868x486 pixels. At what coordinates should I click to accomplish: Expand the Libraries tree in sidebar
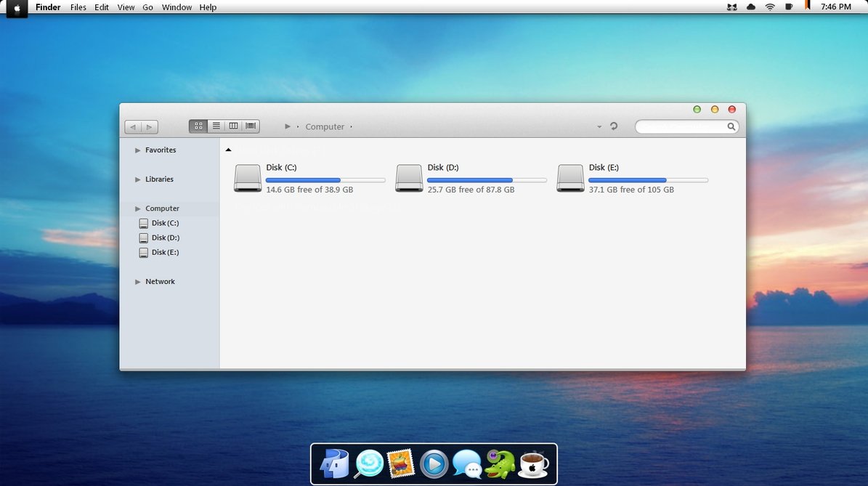138,179
